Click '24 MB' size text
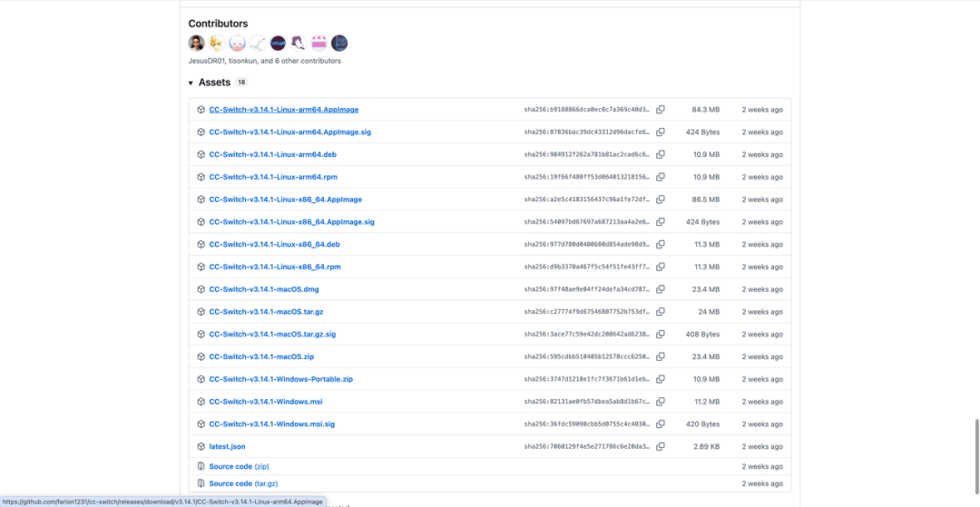Screen dimensions: 980x507 click(x=709, y=312)
